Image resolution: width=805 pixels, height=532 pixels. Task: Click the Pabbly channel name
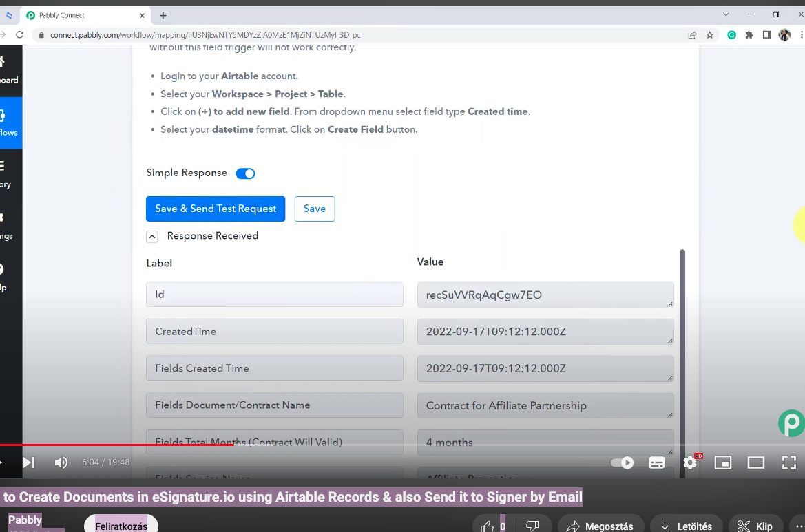point(25,520)
